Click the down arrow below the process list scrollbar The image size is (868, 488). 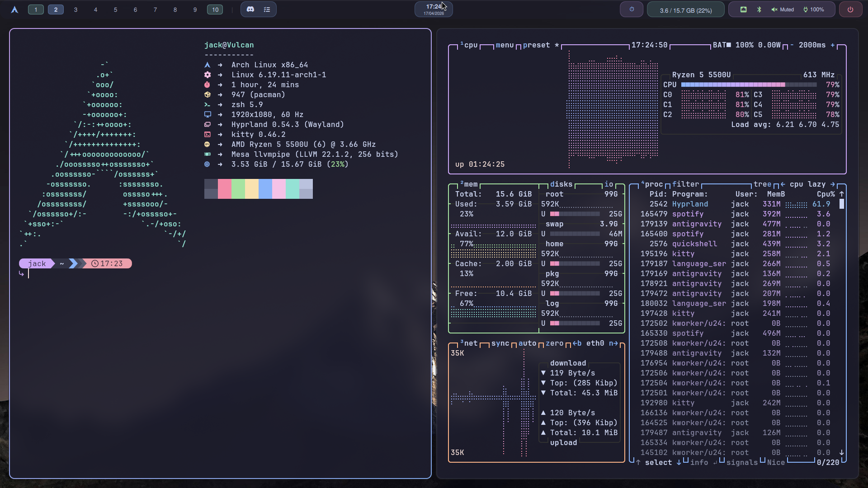842,453
